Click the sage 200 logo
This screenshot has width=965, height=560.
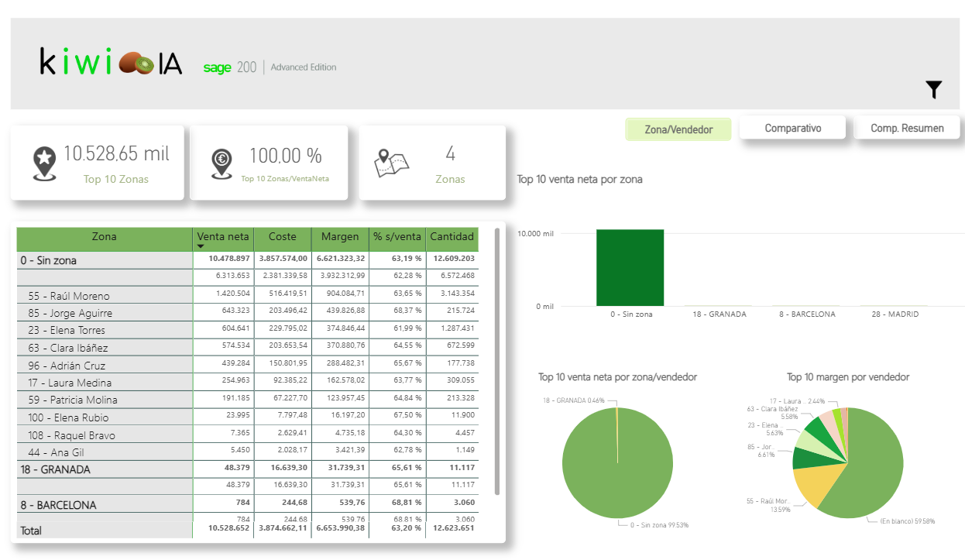point(229,67)
